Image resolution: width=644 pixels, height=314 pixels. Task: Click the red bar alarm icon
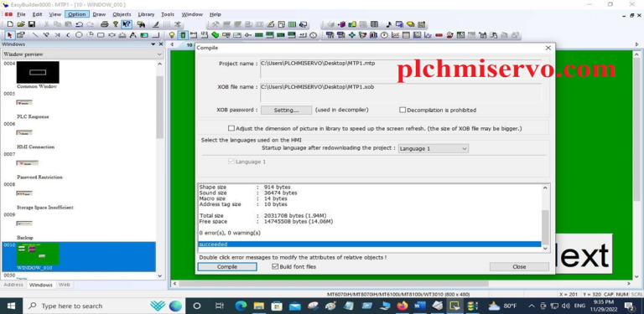click(x=439, y=35)
